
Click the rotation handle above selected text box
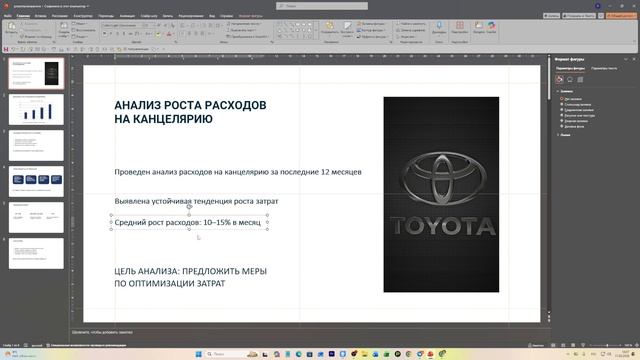189,207
